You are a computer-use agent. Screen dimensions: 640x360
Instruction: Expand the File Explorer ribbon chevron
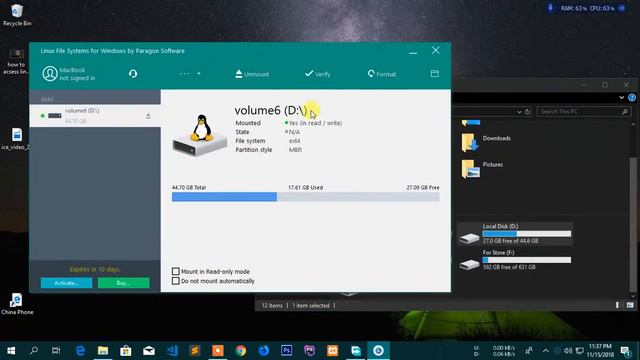(x=621, y=98)
